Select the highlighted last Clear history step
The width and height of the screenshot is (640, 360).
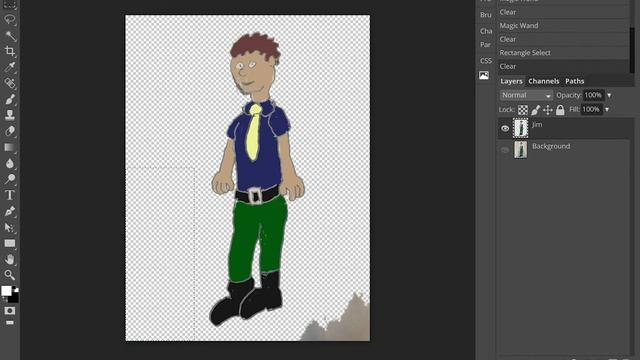pos(563,66)
